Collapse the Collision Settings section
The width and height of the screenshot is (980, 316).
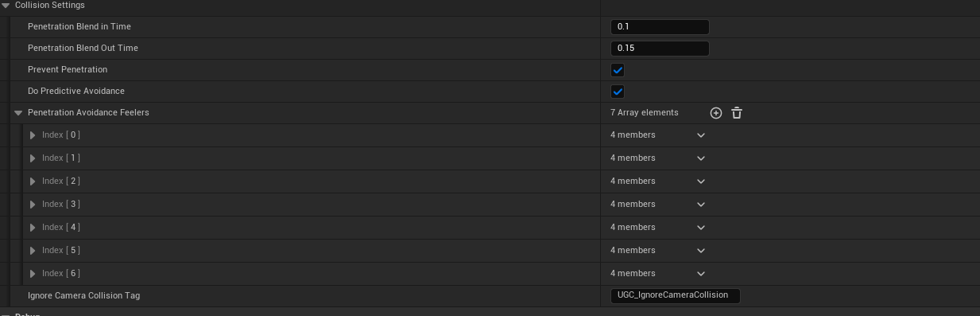coord(6,6)
